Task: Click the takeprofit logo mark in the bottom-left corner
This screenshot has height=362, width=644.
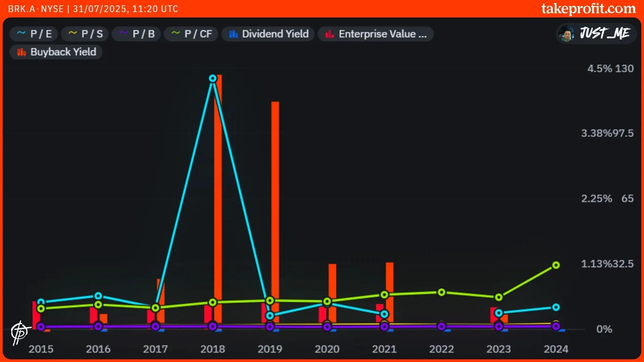Action: 19,332
